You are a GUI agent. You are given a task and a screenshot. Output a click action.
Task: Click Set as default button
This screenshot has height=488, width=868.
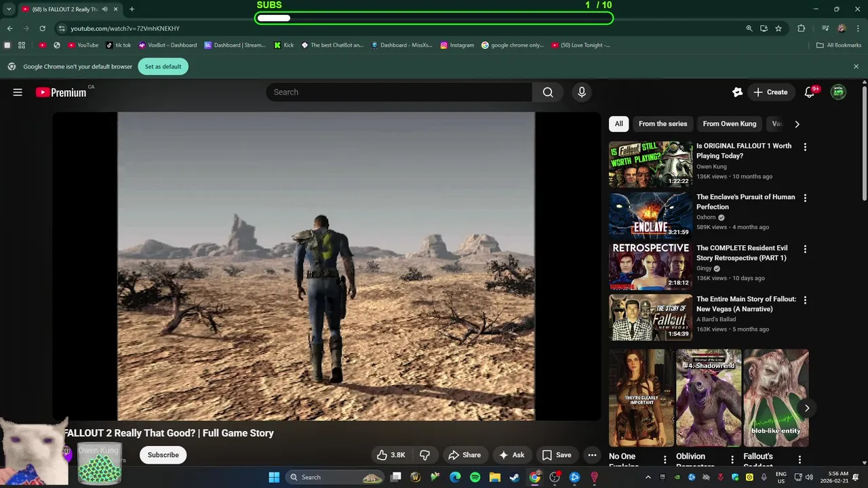pos(163,66)
